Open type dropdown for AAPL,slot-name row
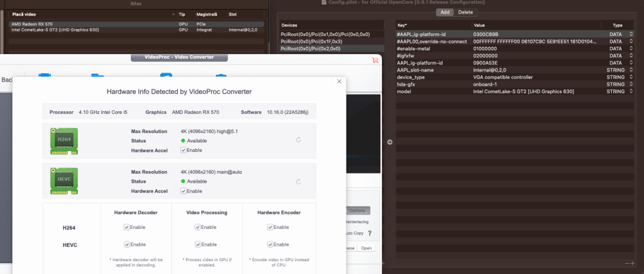 coord(631,69)
